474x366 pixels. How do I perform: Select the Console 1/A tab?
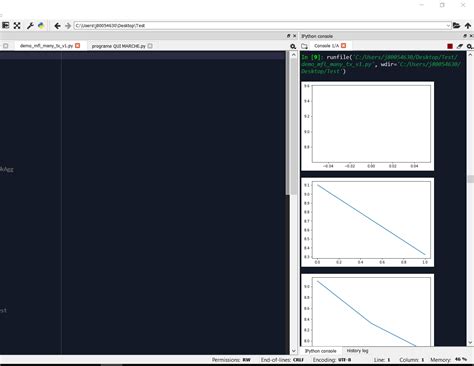tap(326, 46)
